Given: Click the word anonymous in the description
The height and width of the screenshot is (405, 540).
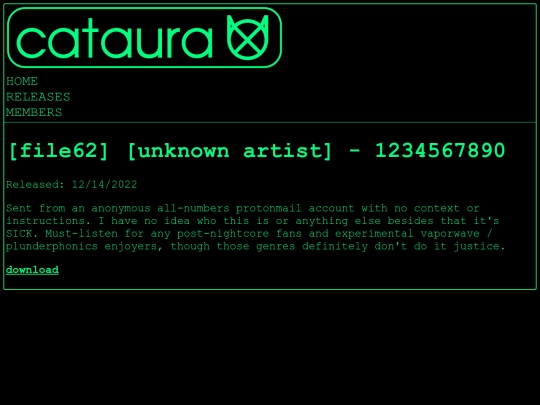Looking at the screenshot, I should [x=121, y=209].
